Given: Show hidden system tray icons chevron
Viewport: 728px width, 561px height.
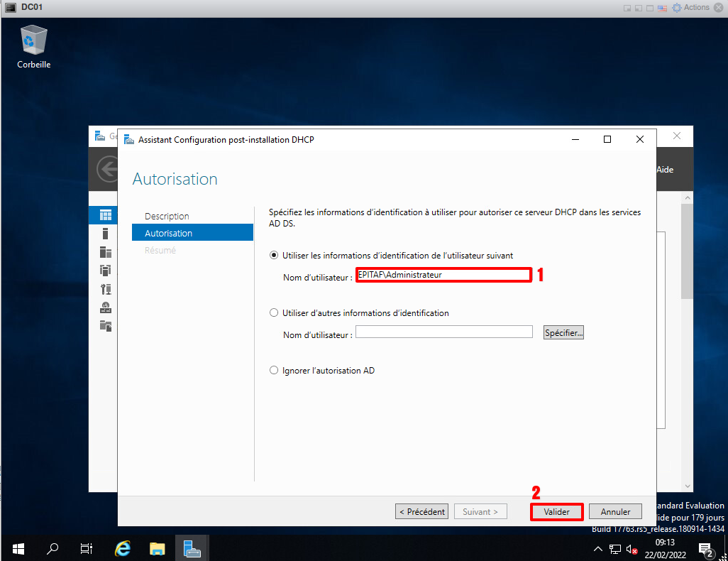Looking at the screenshot, I should pyautogui.click(x=597, y=548).
